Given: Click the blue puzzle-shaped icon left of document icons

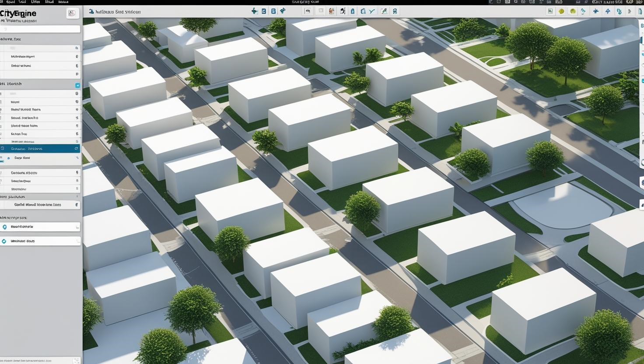Looking at the screenshot, I should 254,11.
